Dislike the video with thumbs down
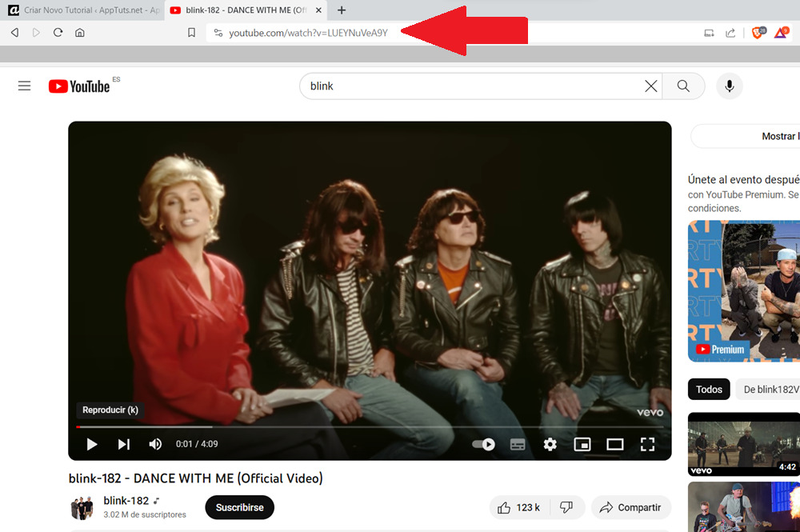Screen dimensions: 800x532 566,507
